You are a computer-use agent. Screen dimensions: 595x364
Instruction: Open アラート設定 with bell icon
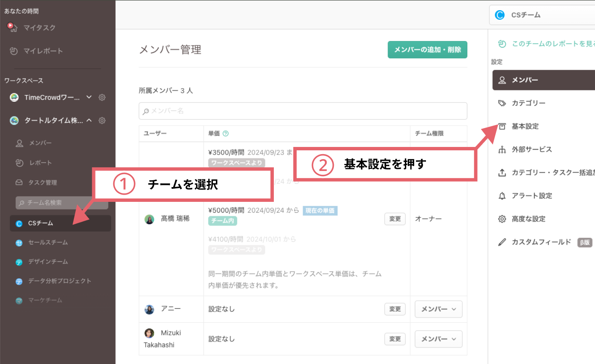pos(532,196)
